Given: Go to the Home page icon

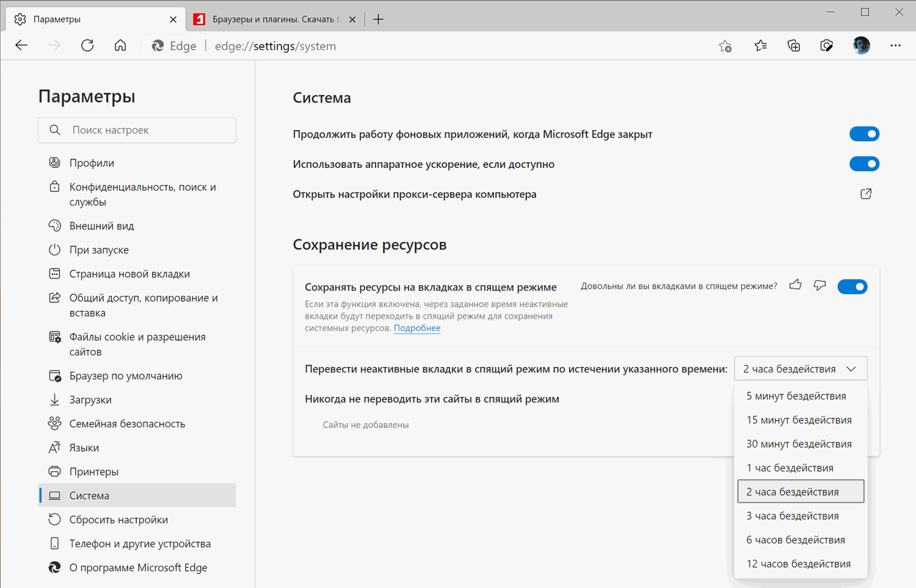Looking at the screenshot, I should pos(120,46).
